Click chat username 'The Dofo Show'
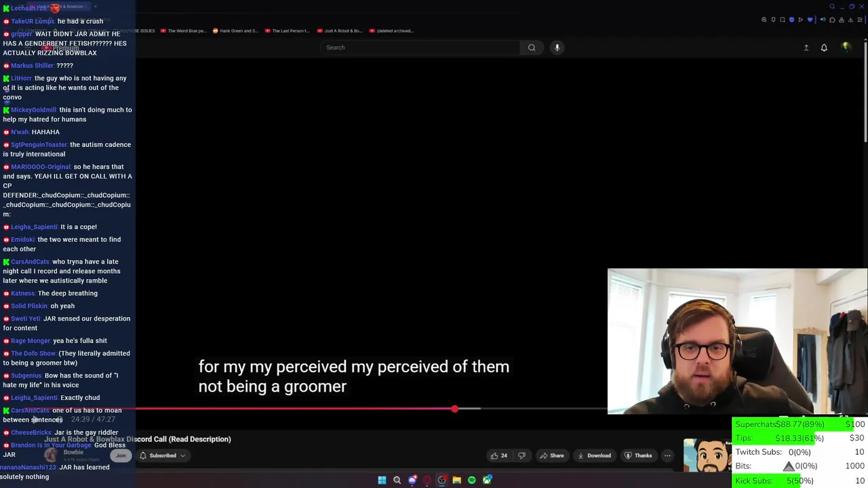The width and height of the screenshot is (868, 488). [33, 353]
